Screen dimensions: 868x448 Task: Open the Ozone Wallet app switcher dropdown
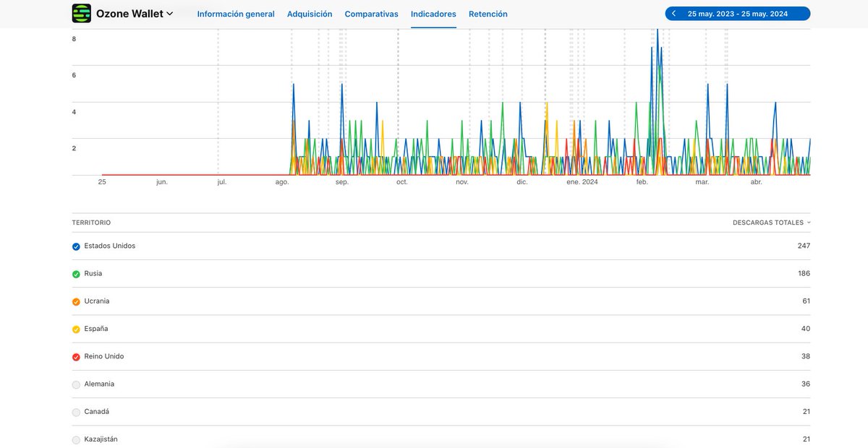click(135, 14)
